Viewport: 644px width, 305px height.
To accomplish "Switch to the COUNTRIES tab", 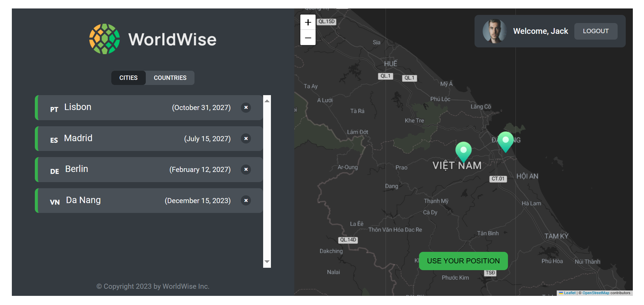I will (x=170, y=78).
